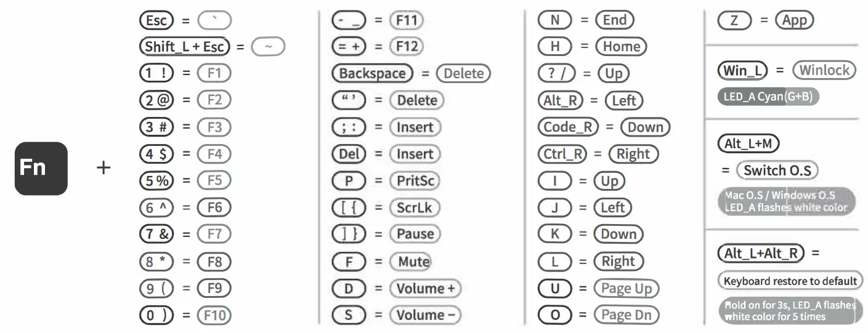Click the Shift_L + Esc key combination
The height and width of the screenshot is (333, 868).
[184, 47]
